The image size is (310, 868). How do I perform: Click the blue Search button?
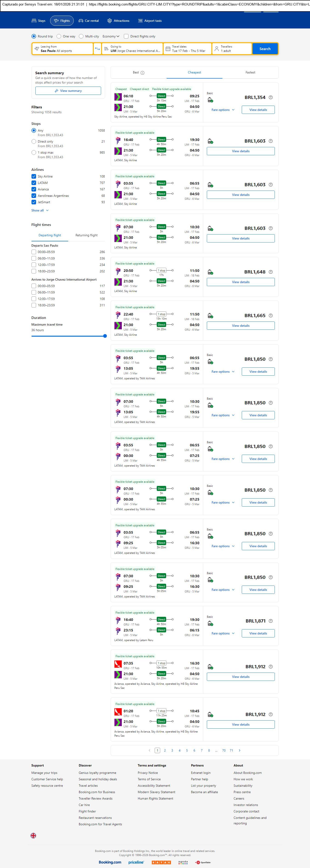[x=265, y=49]
